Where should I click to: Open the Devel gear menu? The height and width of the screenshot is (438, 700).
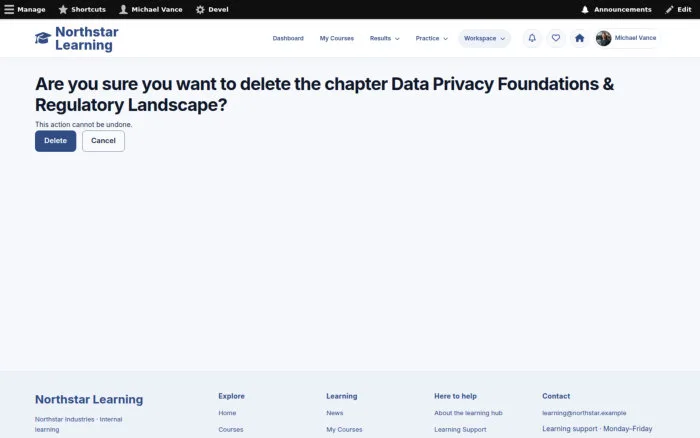[x=212, y=9]
